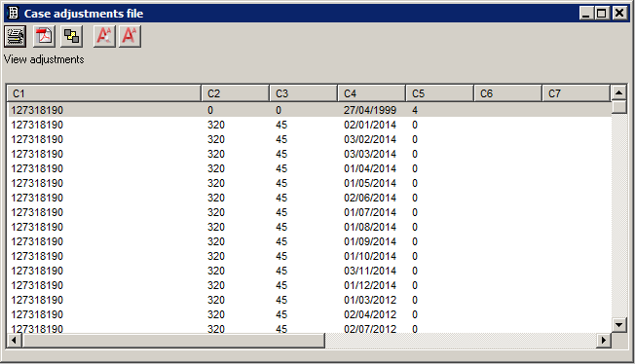
Task: Click the horizontal scrollbar thumb
Action: tap(173, 340)
